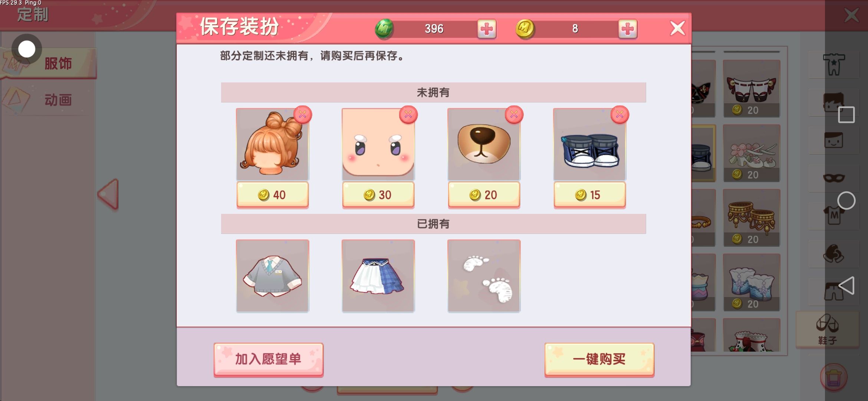Image resolution: width=868 pixels, height=401 pixels.
Task: Remove the orange bun hairstyle item
Action: point(302,114)
